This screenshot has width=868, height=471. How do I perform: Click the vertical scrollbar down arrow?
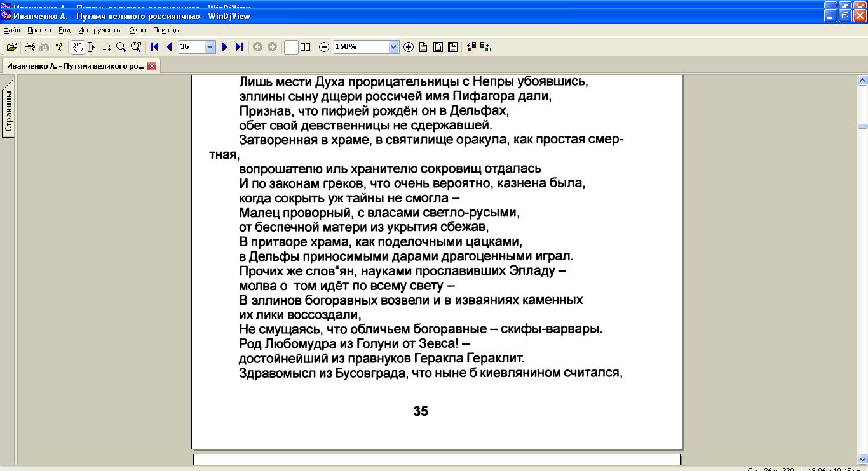862,459
